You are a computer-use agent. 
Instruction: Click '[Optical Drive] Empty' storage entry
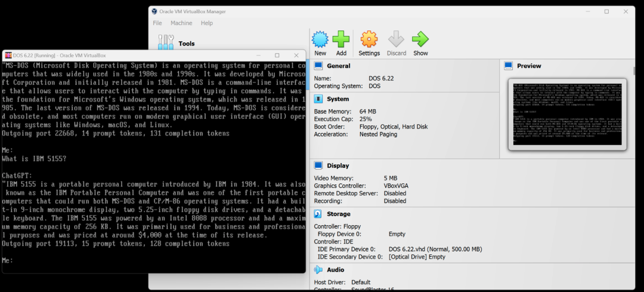click(x=417, y=257)
